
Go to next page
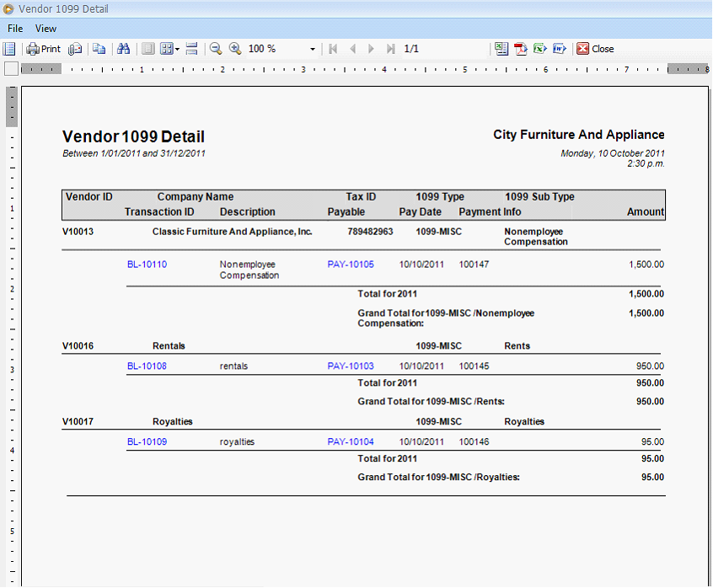click(x=371, y=49)
